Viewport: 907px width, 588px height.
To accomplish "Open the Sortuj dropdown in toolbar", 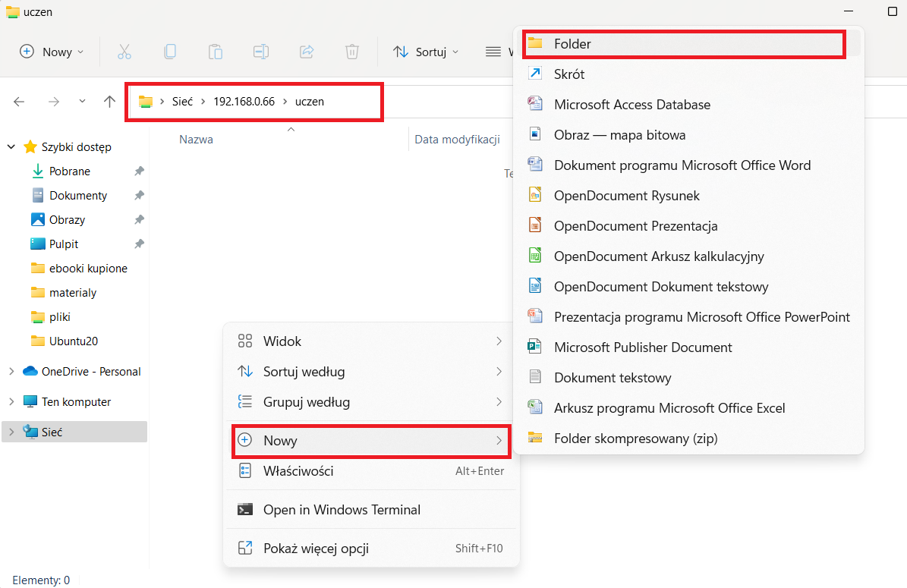I will coord(426,52).
